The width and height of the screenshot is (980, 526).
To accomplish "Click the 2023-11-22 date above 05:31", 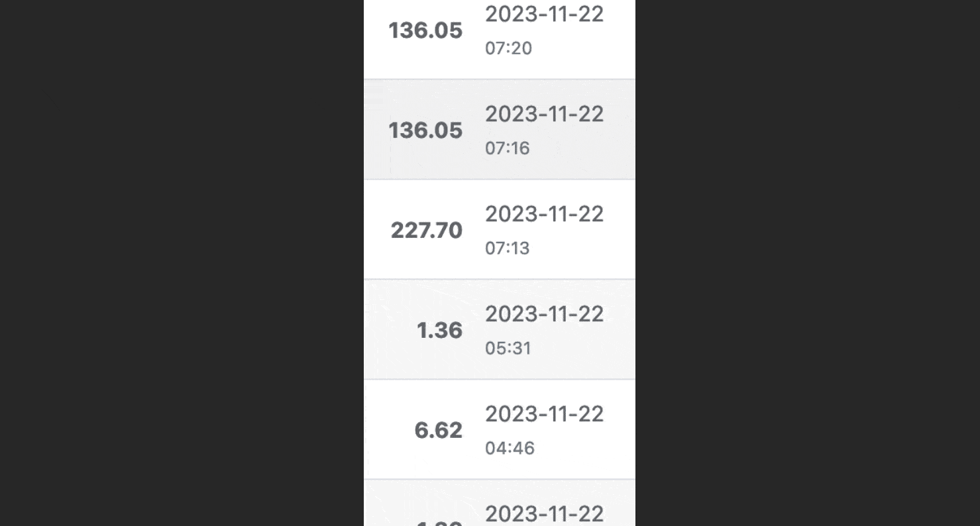I will [545, 314].
